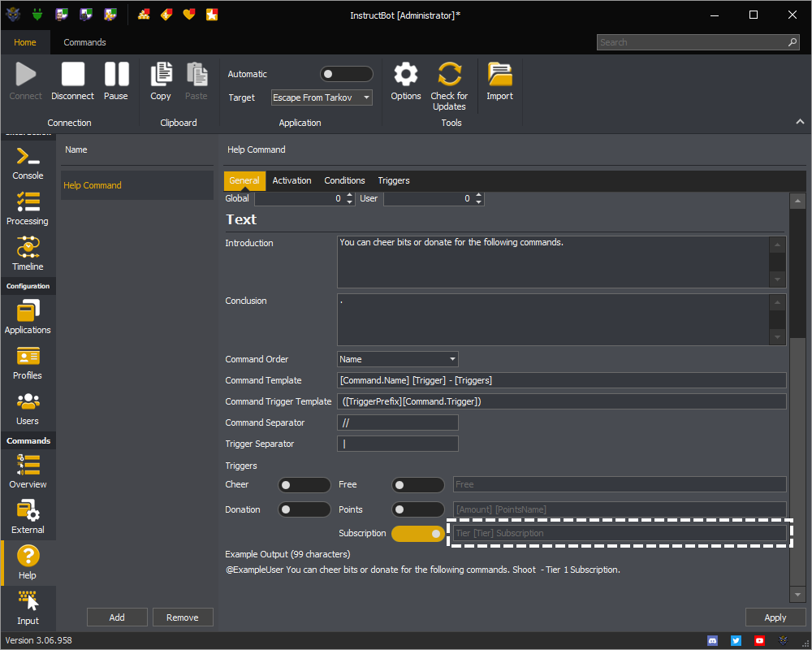Click the Disconnect stop icon
Screen dimensions: 812x650
[72, 74]
